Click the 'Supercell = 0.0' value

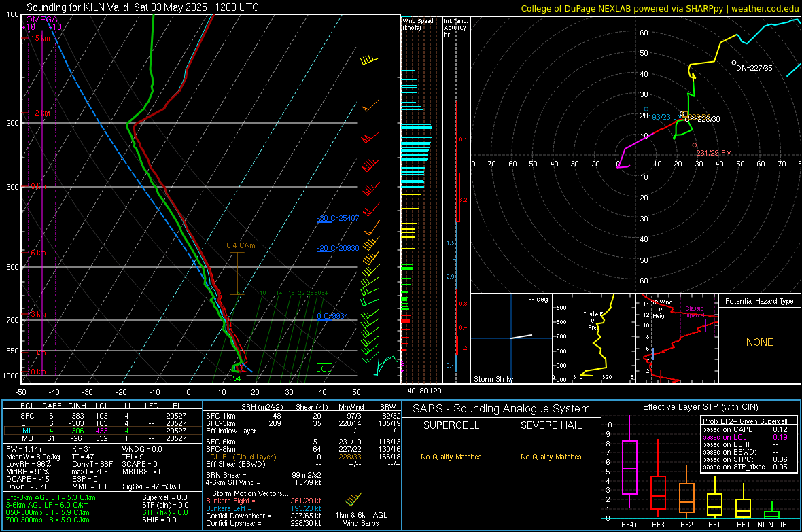tap(164, 497)
